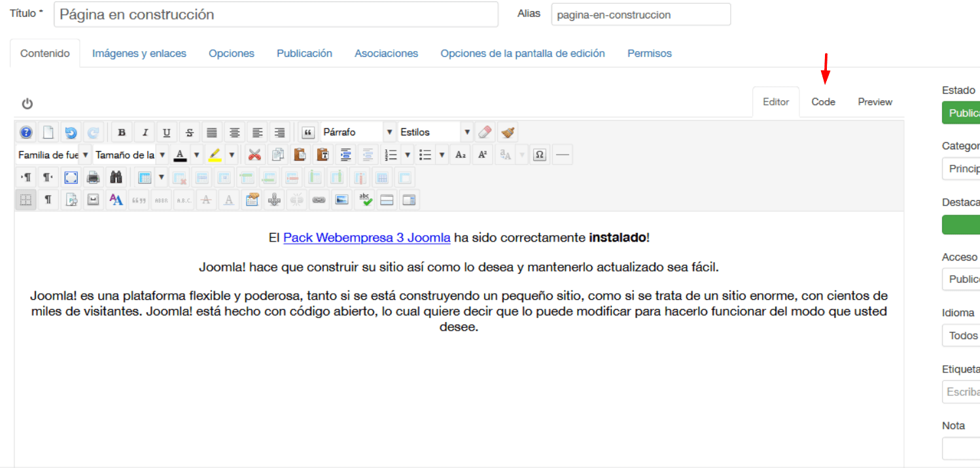Apply the yellow highlight color swatch
This screenshot has height=468, width=980.
215,155
